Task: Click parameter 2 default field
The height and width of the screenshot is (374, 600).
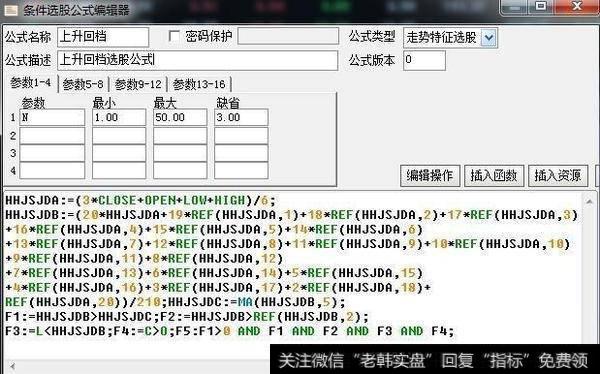Action: tap(241, 136)
